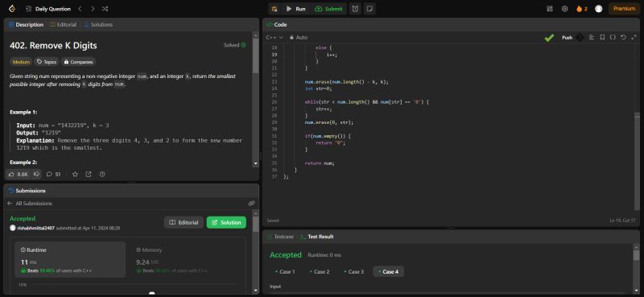Viewport: 644px width, 297px height.
Task: Submit the solution
Action: coord(328,9)
